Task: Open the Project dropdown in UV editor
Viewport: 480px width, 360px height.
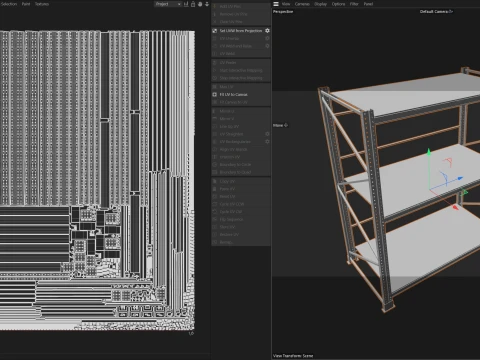Action: tap(168, 4)
